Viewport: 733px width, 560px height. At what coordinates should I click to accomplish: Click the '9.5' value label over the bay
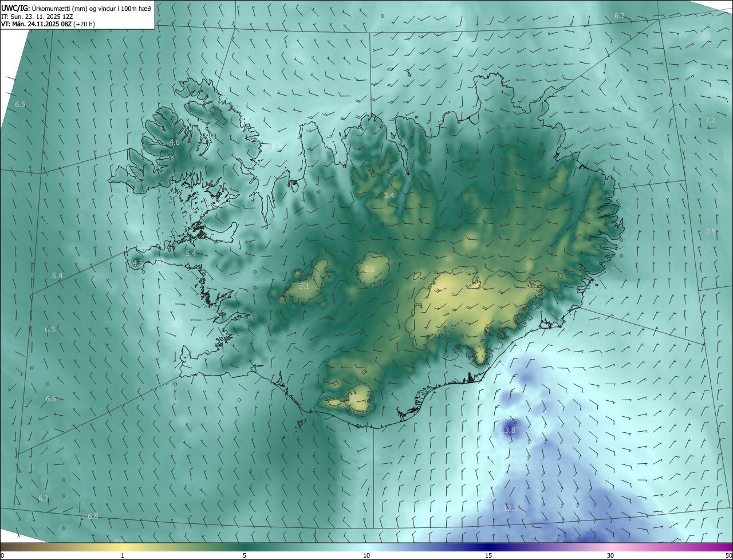[176, 322]
